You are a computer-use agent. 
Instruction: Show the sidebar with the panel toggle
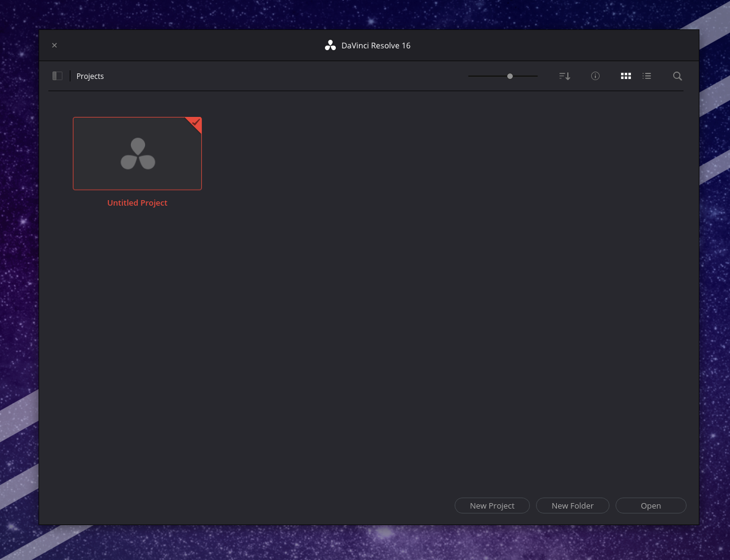click(x=57, y=75)
